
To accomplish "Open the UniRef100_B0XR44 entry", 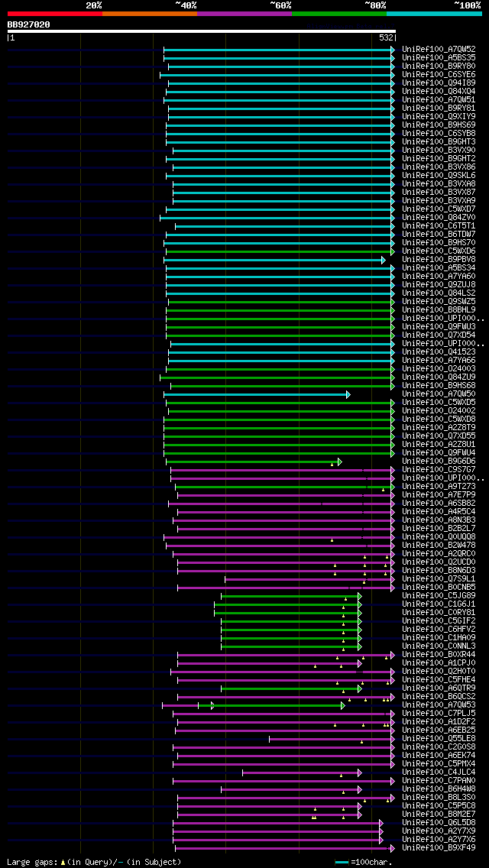I will (x=439, y=654).
